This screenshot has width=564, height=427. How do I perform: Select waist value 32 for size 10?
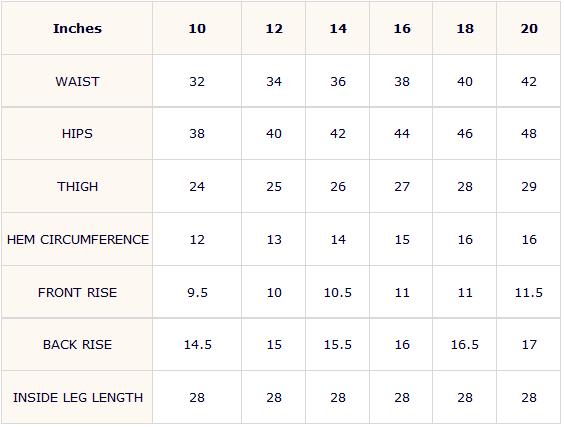(x=197, y=82)
